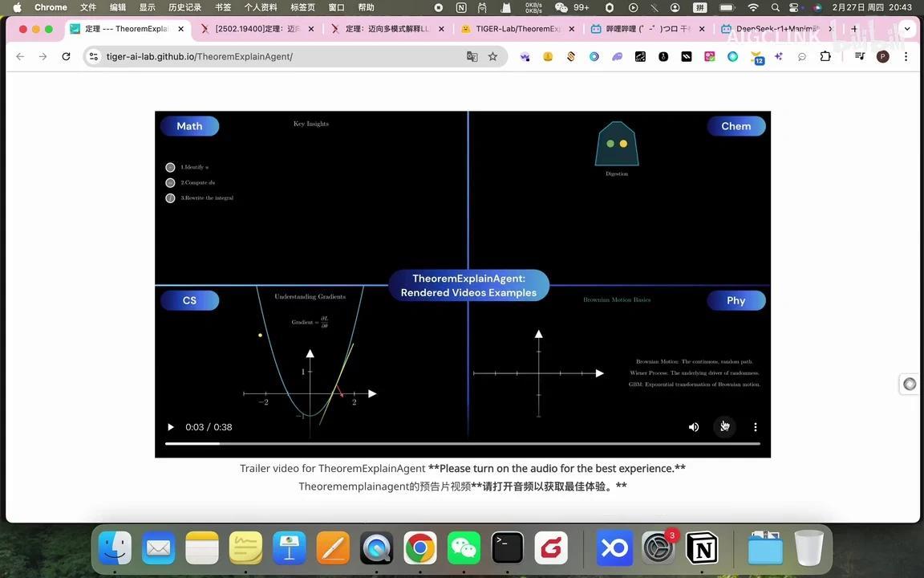Image resolution: width=924 pixels, height=578 pixels.
Task: Open System Settings with 3 badge
Action: tap(659, 548)
